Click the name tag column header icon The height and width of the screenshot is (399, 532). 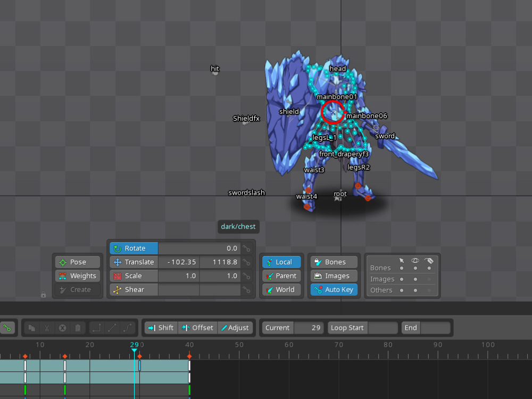pos(429,260)
